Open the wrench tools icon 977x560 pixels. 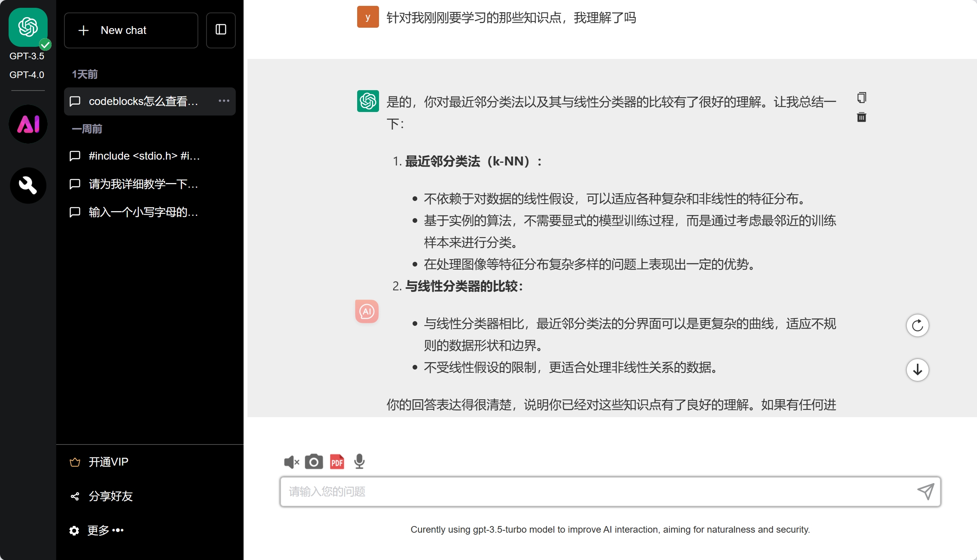click(x=28, y=186)
